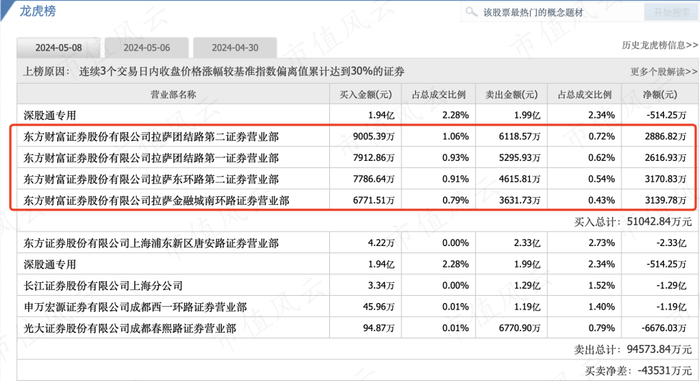The image size is (700, 381).
Task: Select 东方证券 上海浦东新区唐安路证券营业部 row name
Action: pyautogui.click(x=151, y=243)
